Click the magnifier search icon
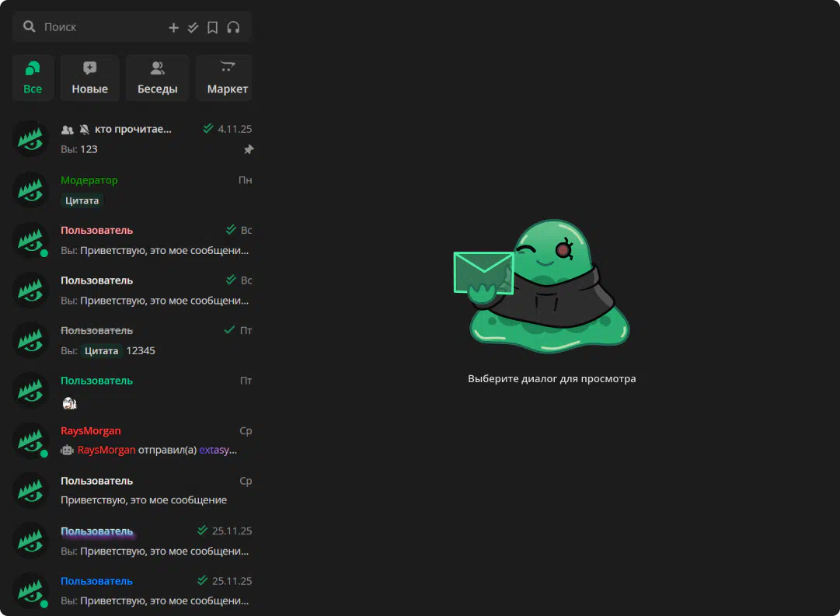 pyautogui.click(x=30, y=26)
